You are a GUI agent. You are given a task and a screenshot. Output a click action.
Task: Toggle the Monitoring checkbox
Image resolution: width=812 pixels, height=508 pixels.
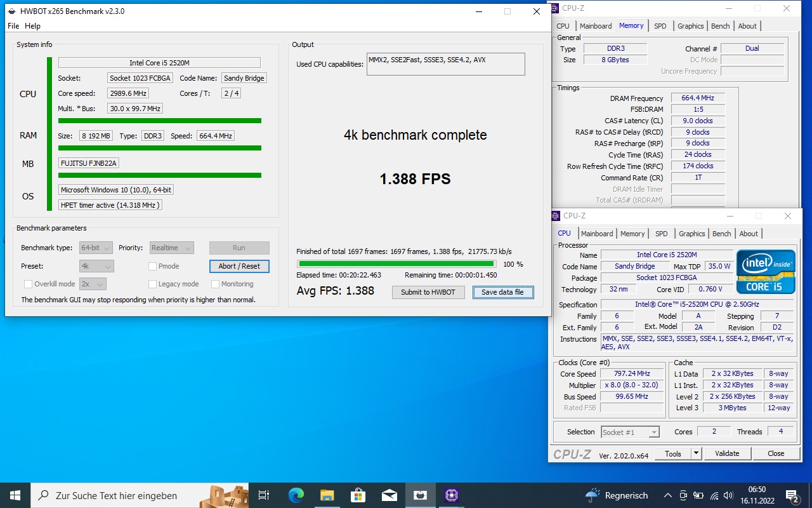pyautogui.click(x=216, y=284)
